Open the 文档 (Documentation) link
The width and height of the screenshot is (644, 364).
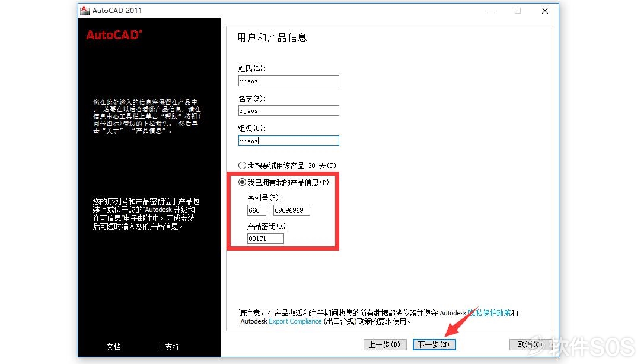[114, 347]
